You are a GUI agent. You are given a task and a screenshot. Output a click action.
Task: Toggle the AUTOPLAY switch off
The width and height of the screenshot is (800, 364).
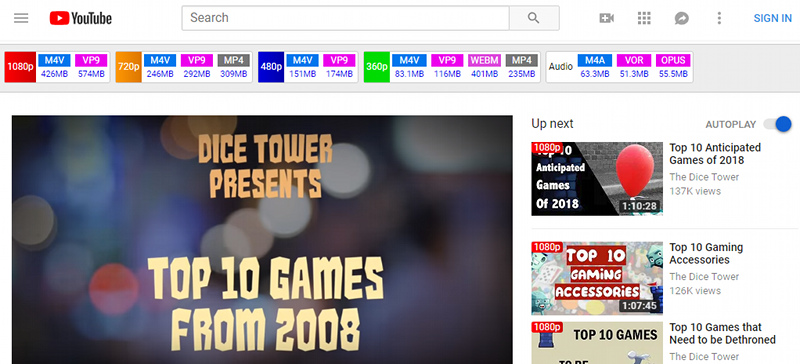point(778,124)
